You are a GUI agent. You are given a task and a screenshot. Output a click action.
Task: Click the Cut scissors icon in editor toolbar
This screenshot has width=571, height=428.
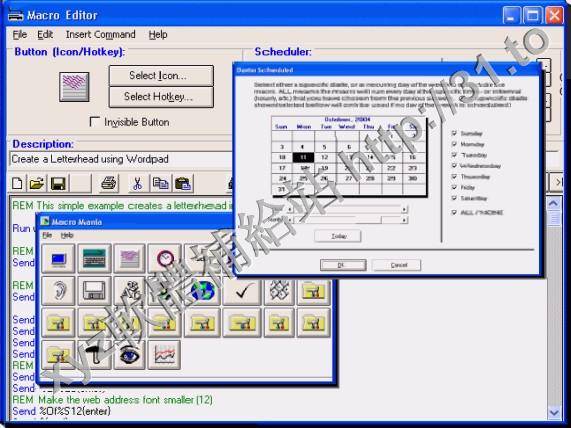pyautogui.click(x=137, y=183)
